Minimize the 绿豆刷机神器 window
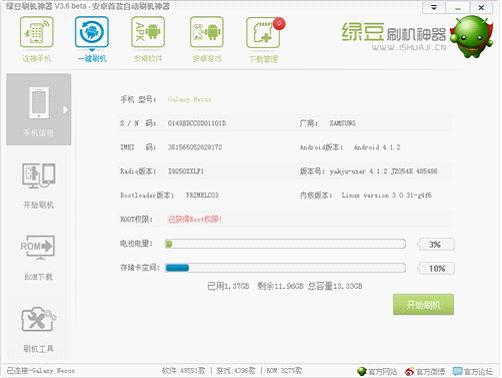 point(458,7)
